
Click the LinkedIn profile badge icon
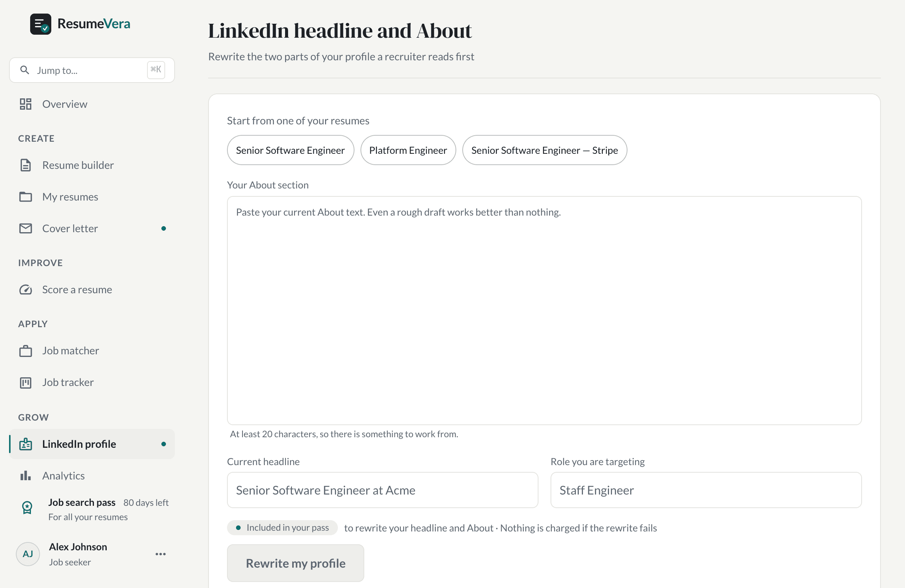26,444
